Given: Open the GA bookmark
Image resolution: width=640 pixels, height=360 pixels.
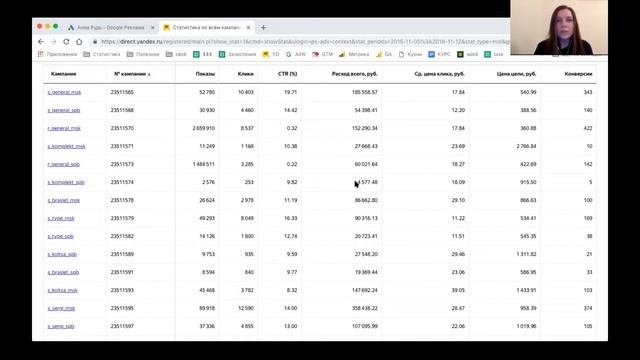Looking at the screenshot, I should point(384,54).
